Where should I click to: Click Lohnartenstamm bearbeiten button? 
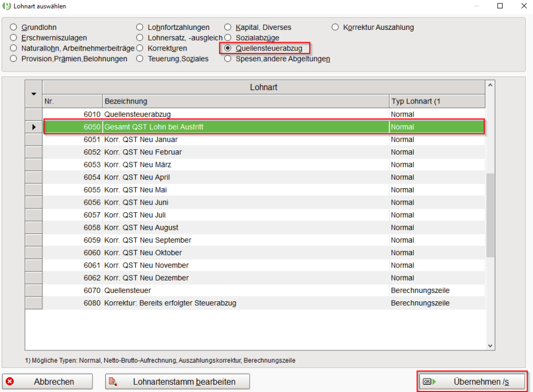click(170, 382)
